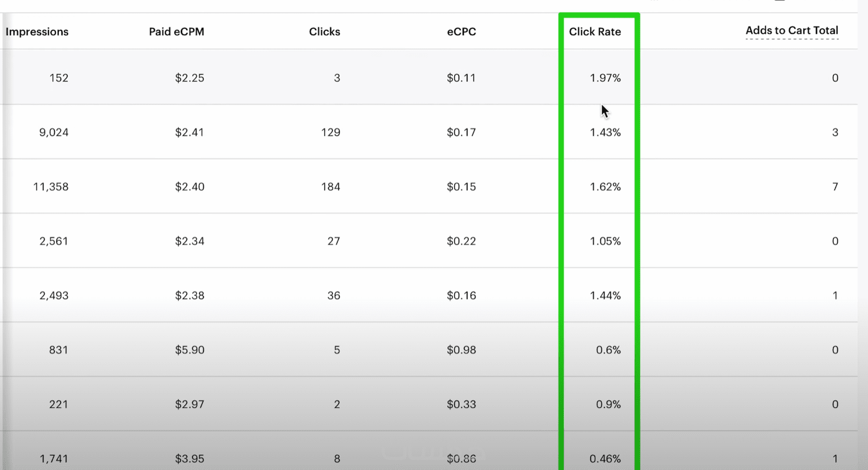868x470 pixels.
Task: Click the $5.90 Paid eCPM cell
Action: [190, 350]
